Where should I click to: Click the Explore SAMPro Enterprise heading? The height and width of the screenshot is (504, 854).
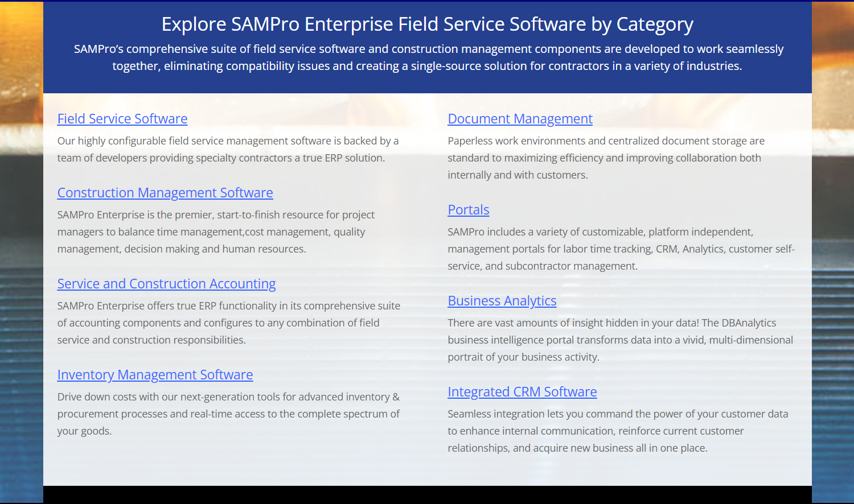tap(427, 24)
